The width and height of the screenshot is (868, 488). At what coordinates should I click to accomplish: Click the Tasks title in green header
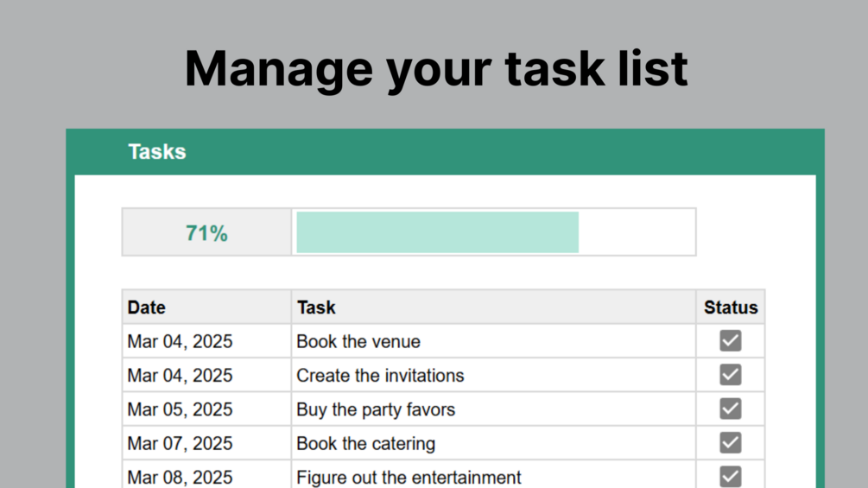(157, 152)
